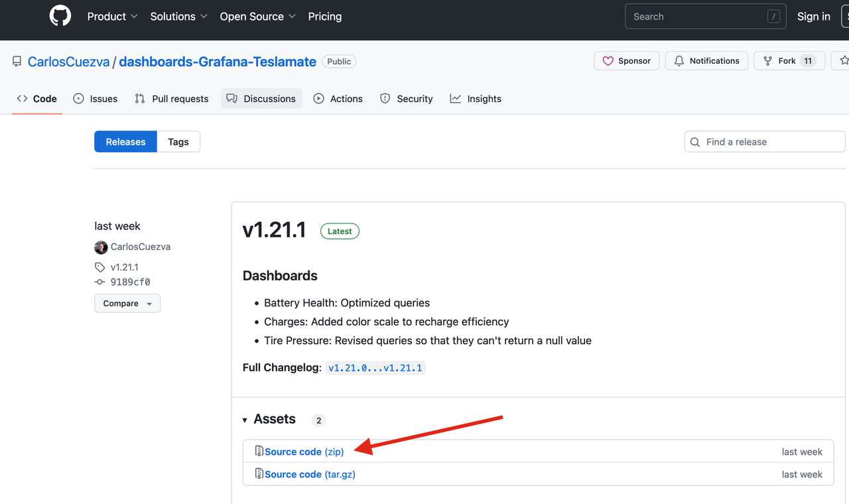Screen dimensions: 849x504
Task: Collapse the Assets section triangle
Action: pos(245,420)
